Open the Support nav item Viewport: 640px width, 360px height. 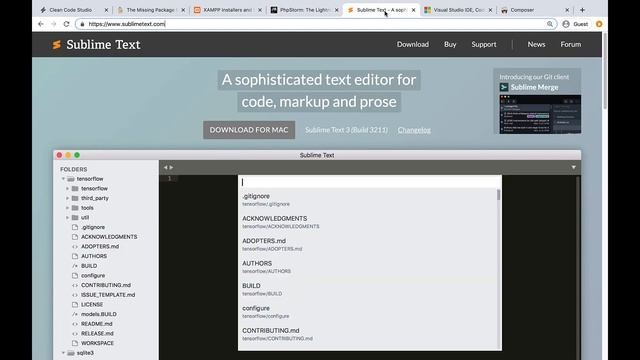click(484, 44)
